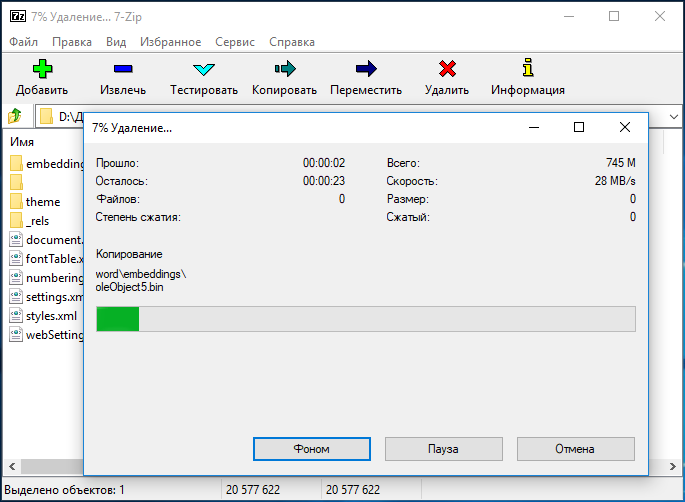Viewport: 685px width, 502px height.
Task: Click the webSettings file icon
Action: [16, 334]
